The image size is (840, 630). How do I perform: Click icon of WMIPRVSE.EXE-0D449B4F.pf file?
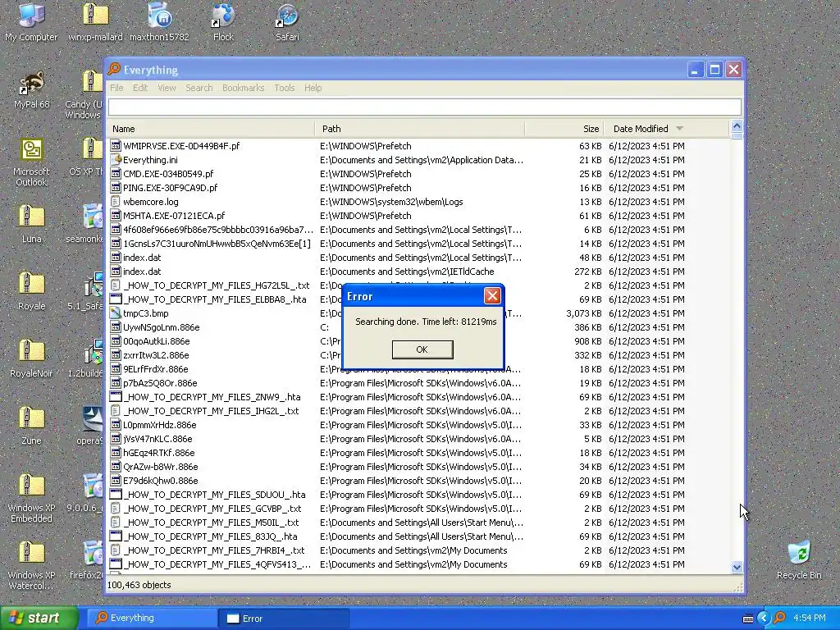tap(115, 146)
